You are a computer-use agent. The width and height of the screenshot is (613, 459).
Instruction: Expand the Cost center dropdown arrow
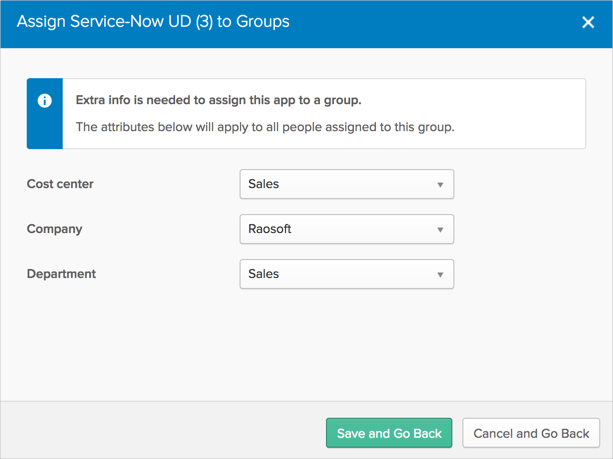[x=440, y=185]
